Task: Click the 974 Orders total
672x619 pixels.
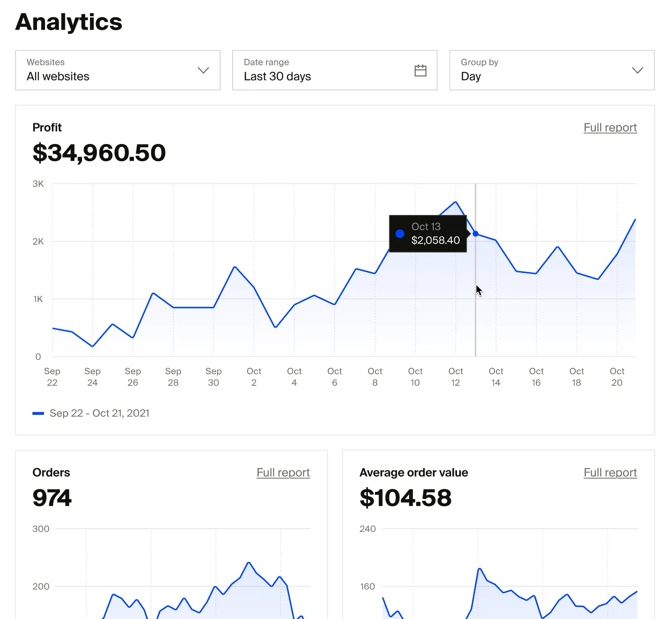Action: 52,498
